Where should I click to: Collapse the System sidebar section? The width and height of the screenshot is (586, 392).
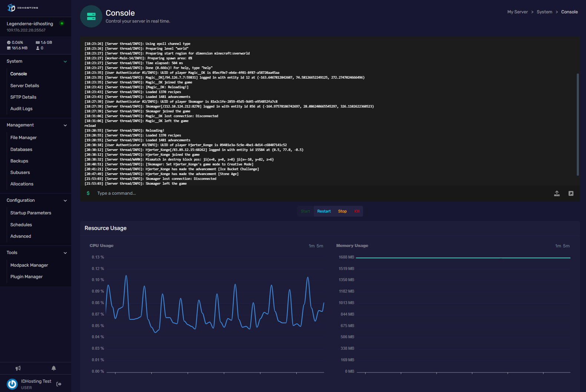pyautogui.click(x=65, y=62)
